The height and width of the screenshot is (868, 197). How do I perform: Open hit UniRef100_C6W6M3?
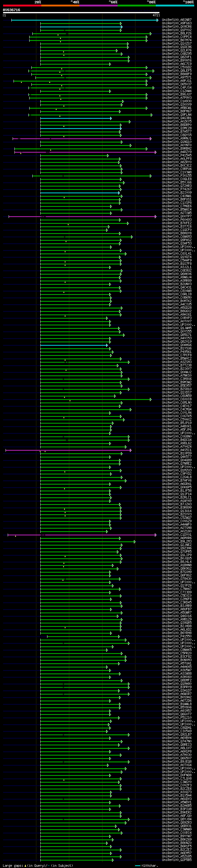[x=177, y=236]
